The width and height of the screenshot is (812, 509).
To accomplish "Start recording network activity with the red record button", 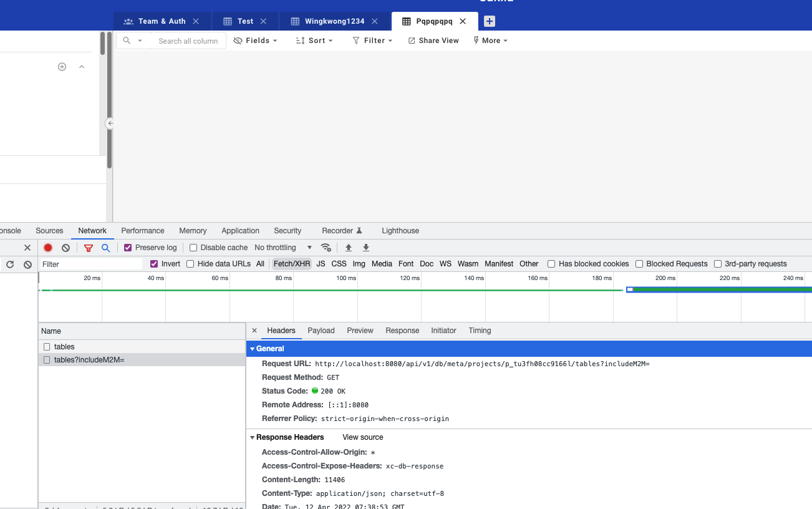I will (48, 247).
